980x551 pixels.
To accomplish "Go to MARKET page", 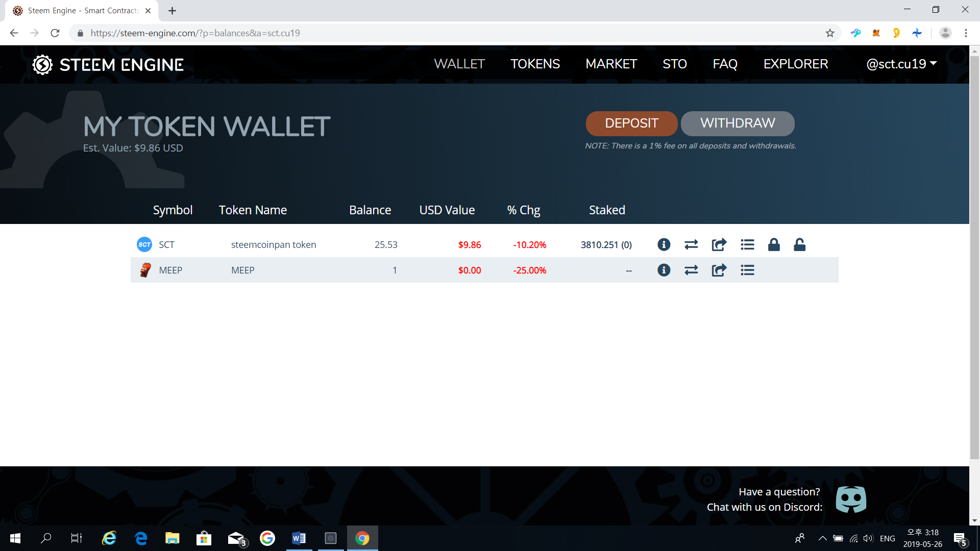I will pos(611,64).
